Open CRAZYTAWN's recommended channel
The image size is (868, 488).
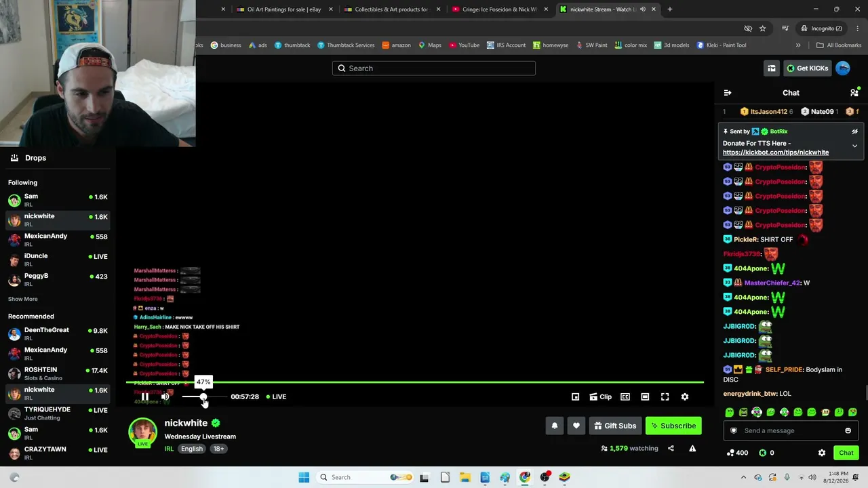pos(57,453)
